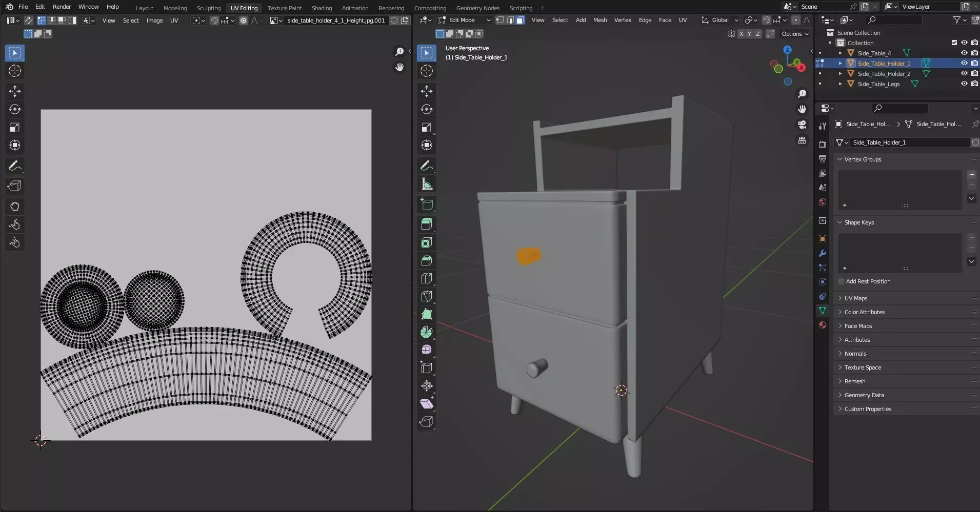
Task: Hide Side_Table_4 in viewport
Action: pyautogui.click(x=964, y=53)
